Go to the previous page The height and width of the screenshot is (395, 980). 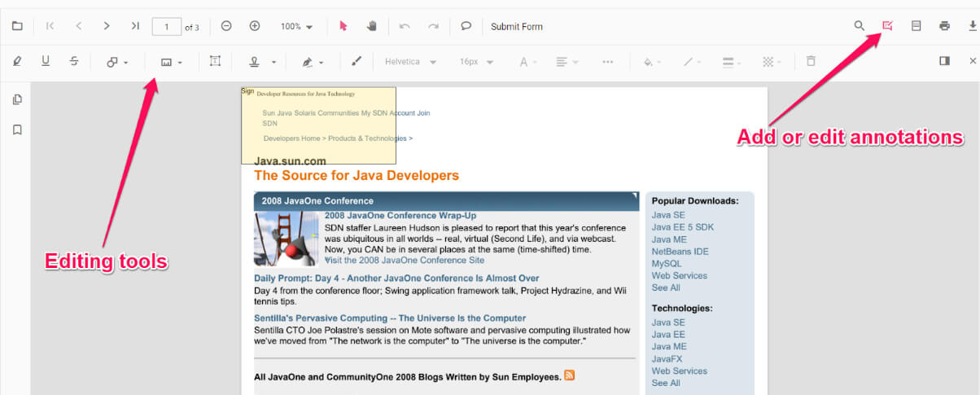point(78,26)
